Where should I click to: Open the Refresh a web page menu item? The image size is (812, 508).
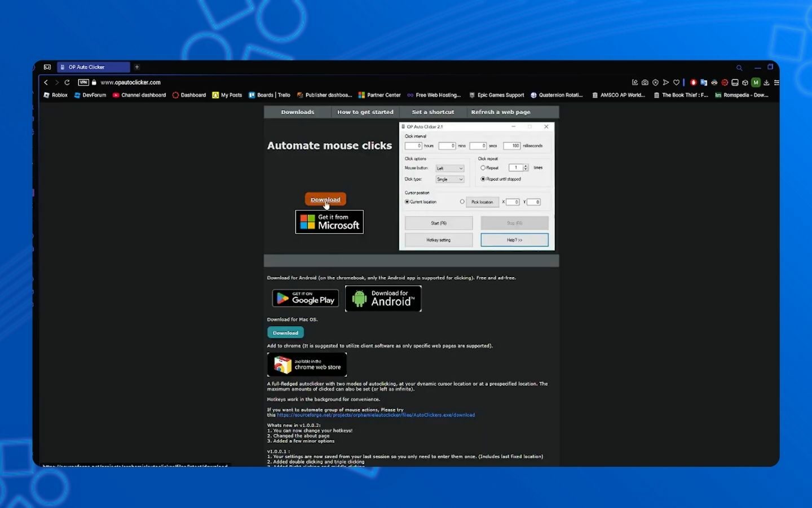point(501,112)
